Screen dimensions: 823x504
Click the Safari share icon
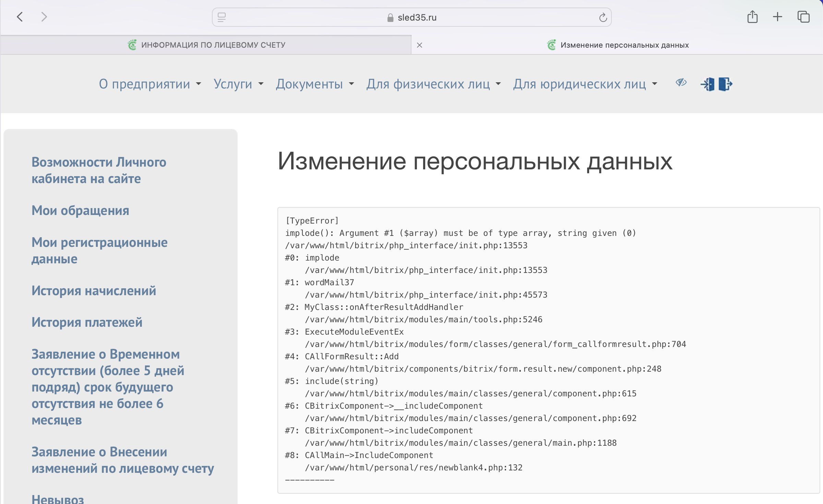click(x=752, y=17)
